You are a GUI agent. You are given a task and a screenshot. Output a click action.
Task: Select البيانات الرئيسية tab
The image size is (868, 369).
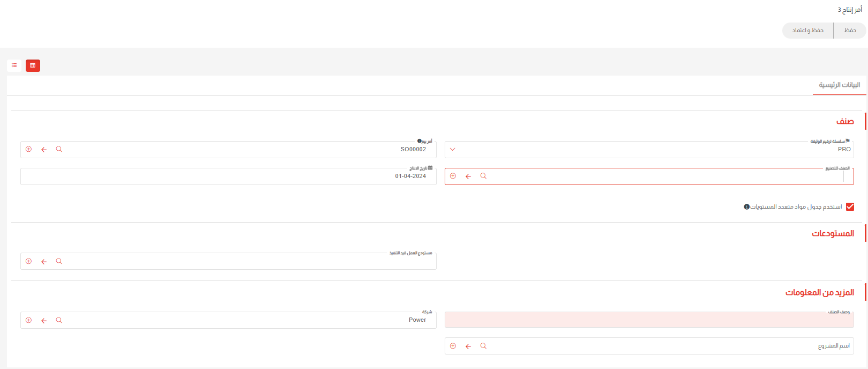tap(839, 85)
